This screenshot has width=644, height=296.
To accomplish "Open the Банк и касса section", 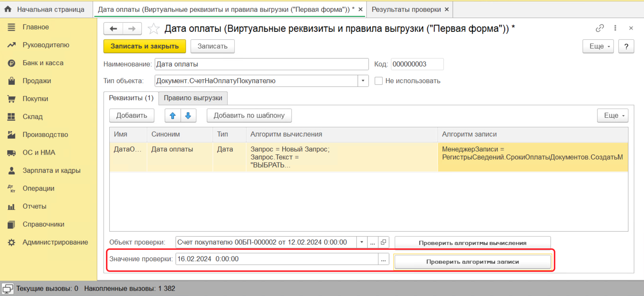I will click(43, 63).
